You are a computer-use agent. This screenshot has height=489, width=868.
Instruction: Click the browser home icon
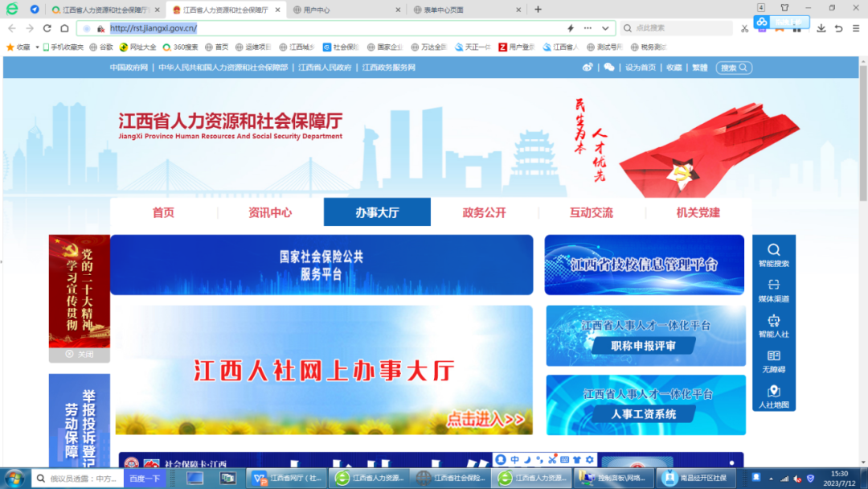[65, 27]
